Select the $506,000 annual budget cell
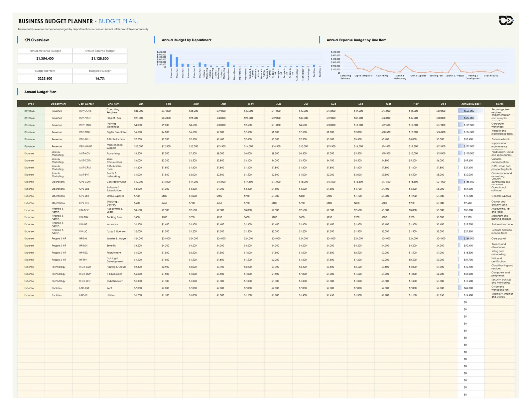 471,111
